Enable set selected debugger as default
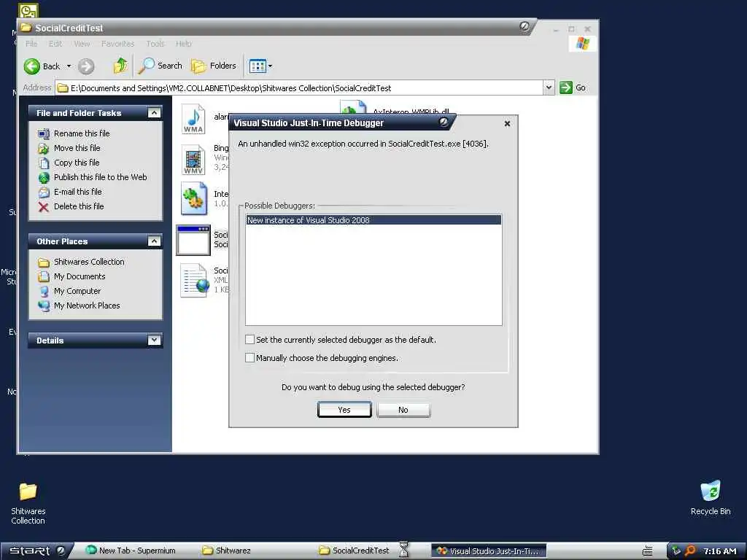The width and height of the screenshot is (747, 560). [249, 340]
